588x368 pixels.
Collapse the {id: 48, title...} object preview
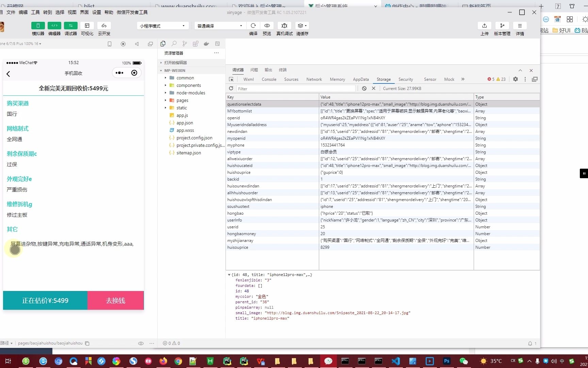(229, 275)
